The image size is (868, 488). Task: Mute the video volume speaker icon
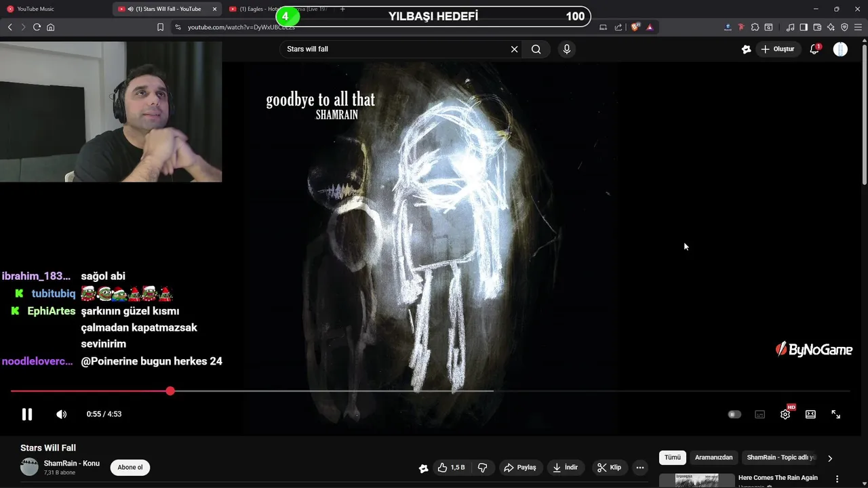(61, 414)
